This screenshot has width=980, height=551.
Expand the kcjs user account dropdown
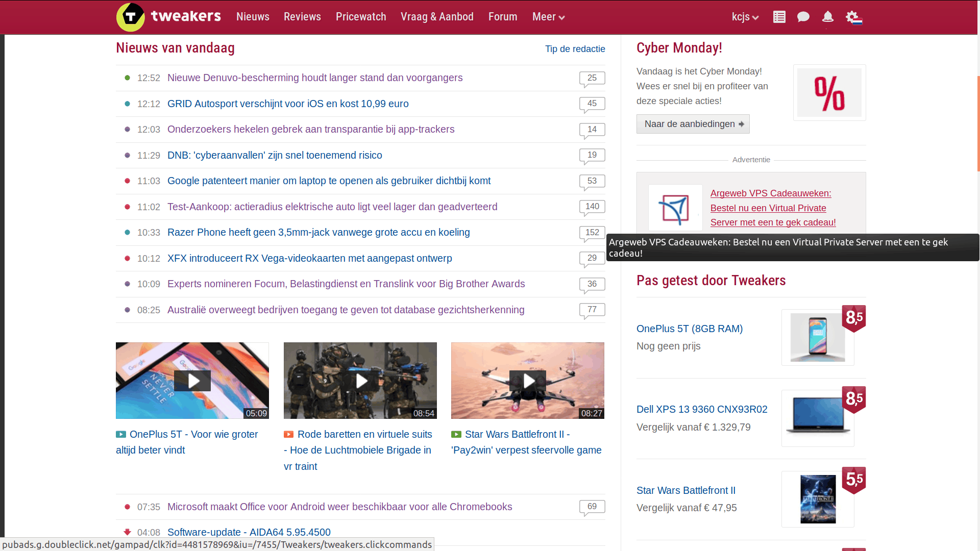[x=745, y=17]
